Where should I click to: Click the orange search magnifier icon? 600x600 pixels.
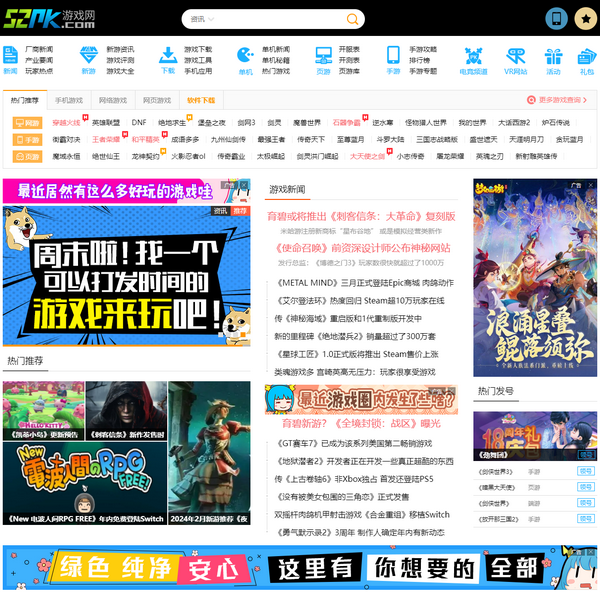pos(353,19)
